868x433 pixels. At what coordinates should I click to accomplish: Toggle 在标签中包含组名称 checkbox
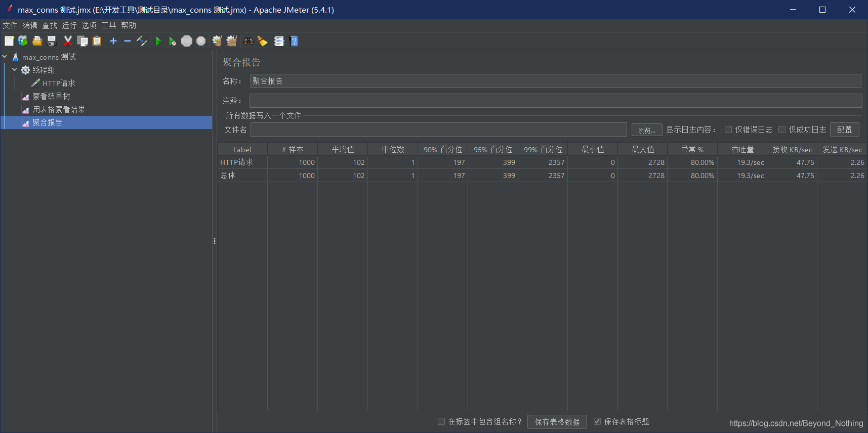pyautogui.click(x=441, y=421)
